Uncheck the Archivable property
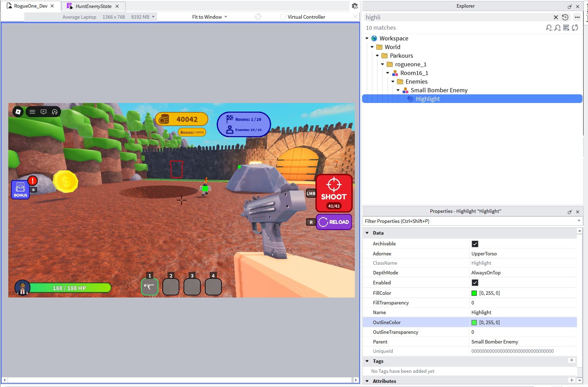 click(x=475, y=244)
